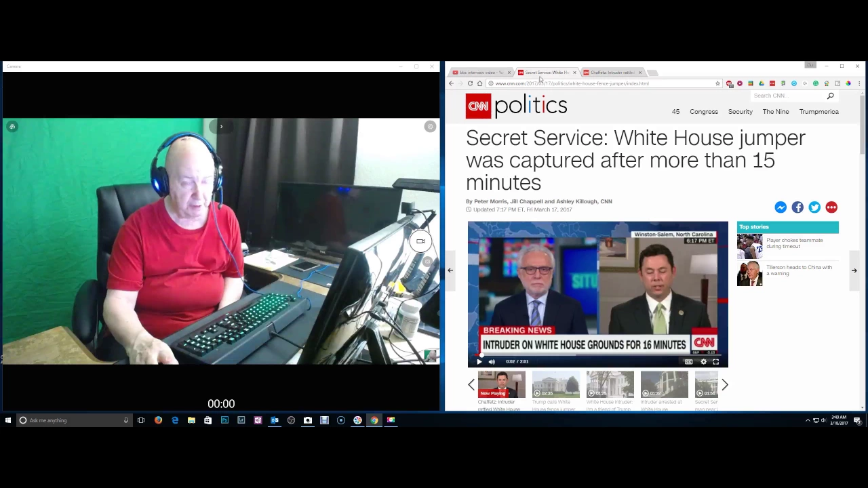Show next videos in the carousel
The image size is (868, 488).
click(x=724, y=385)
